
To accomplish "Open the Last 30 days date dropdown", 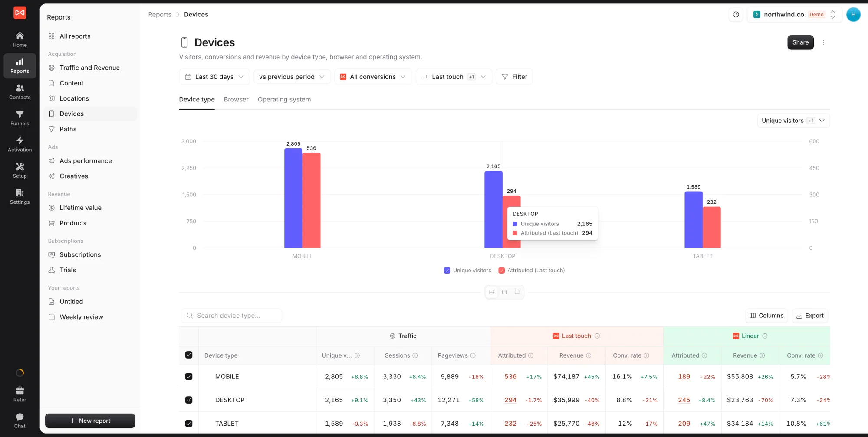I will 214,77.
